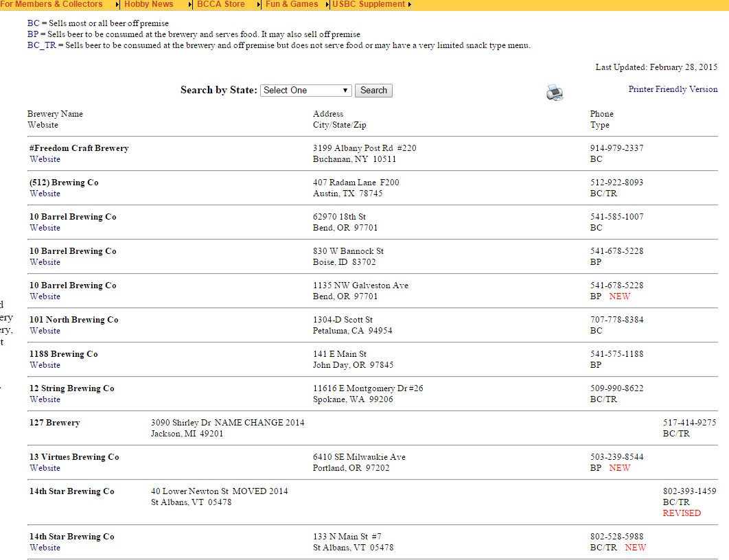Open Website link for 14th Star, N Main St
This screenshot has width=729, height=560.
[45, 548]
